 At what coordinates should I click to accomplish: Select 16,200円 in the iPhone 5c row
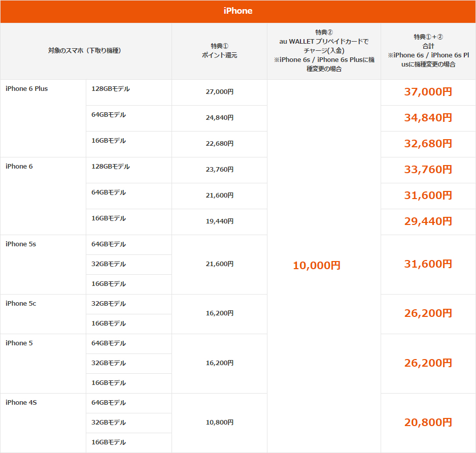click(220, 313)
